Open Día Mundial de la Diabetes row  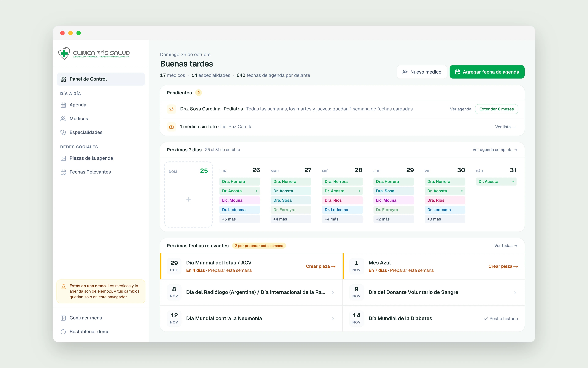433,319
